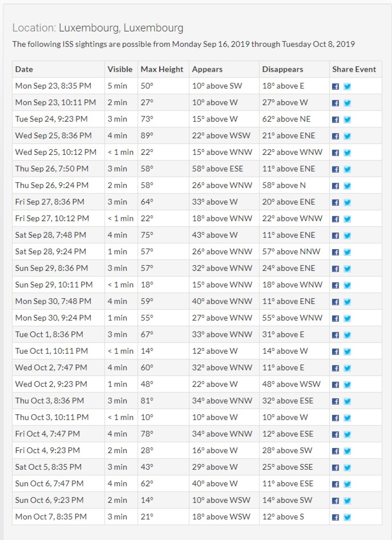Click the Luxembourg, Luxembourg location text
The height and width of the screenshot is (540, 392).
point(121,28)
